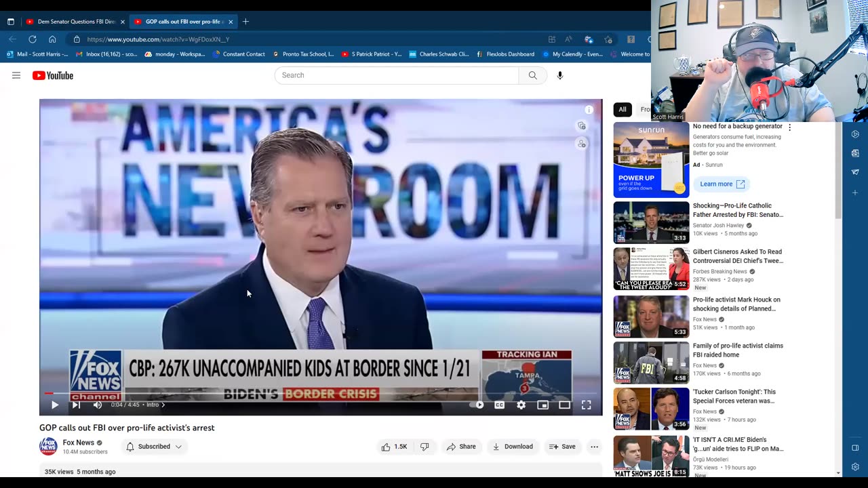This screenshot has height=488, width=868.
Task: Search with voice microphone icon
Action: (x=559, y=75)
